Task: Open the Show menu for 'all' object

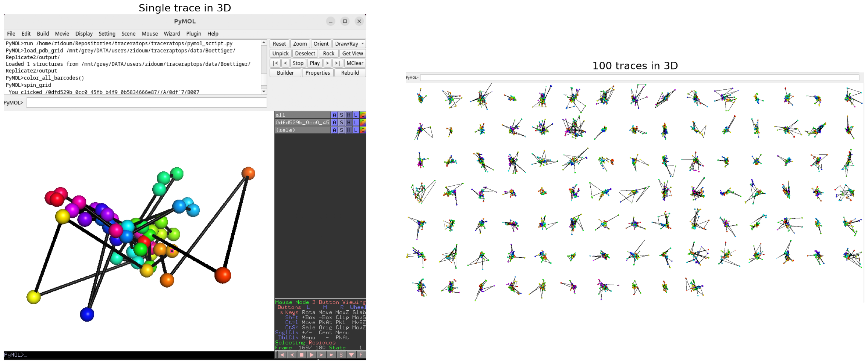Action: coord(341,115)
